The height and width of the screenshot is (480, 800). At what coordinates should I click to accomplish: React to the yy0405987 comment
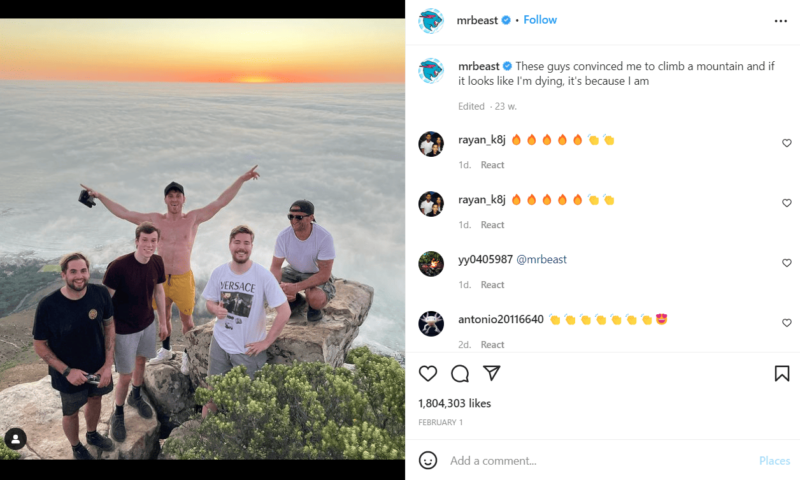(492, 285)
